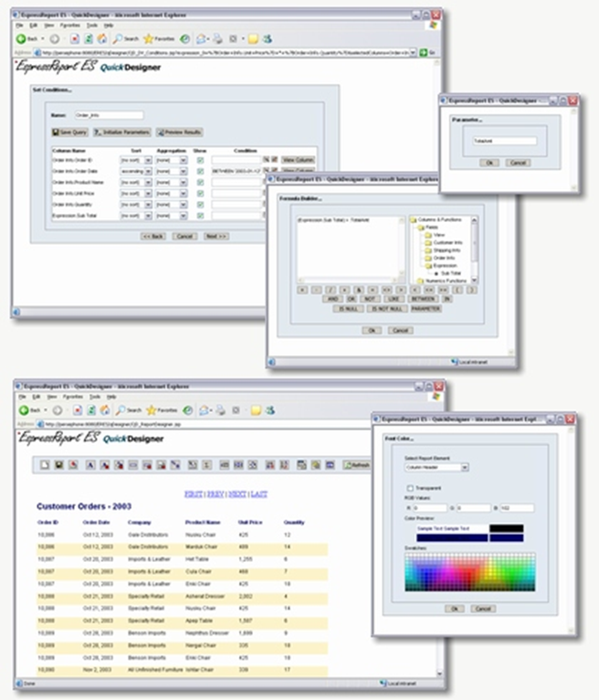Click the save icon in designer toolbar
Image resolution: width=599 pixels, height=700 pixels.
(58, 465)
